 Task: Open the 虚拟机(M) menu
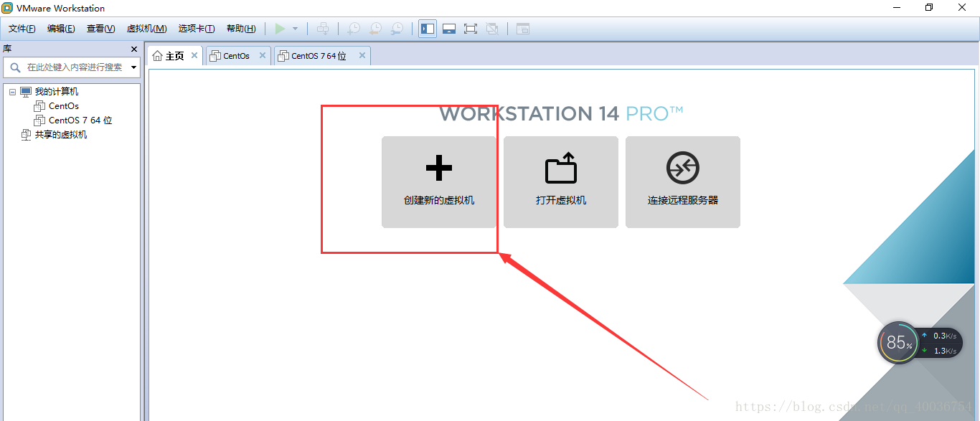(x=146, y=29)
